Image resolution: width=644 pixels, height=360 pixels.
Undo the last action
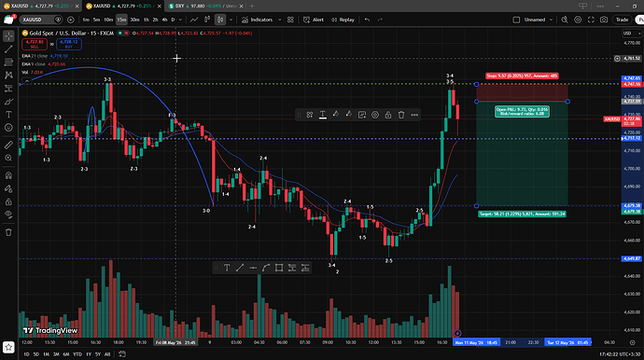(x=367, y=20)
